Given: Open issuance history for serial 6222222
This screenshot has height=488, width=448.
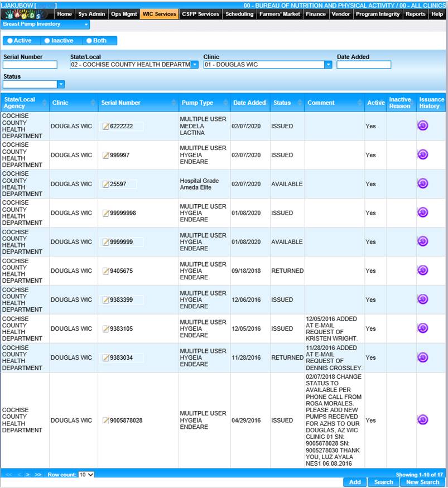Looking at the screenshot, I should click(x=422, y=125).
